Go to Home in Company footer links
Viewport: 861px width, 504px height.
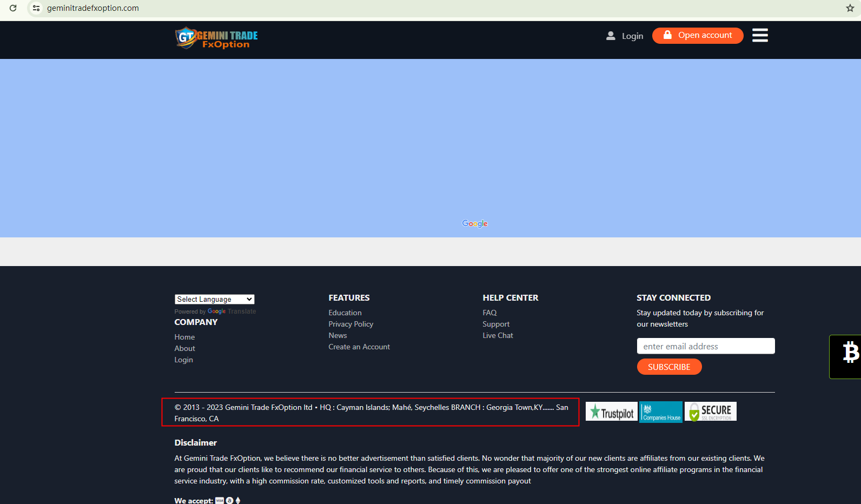184,337
